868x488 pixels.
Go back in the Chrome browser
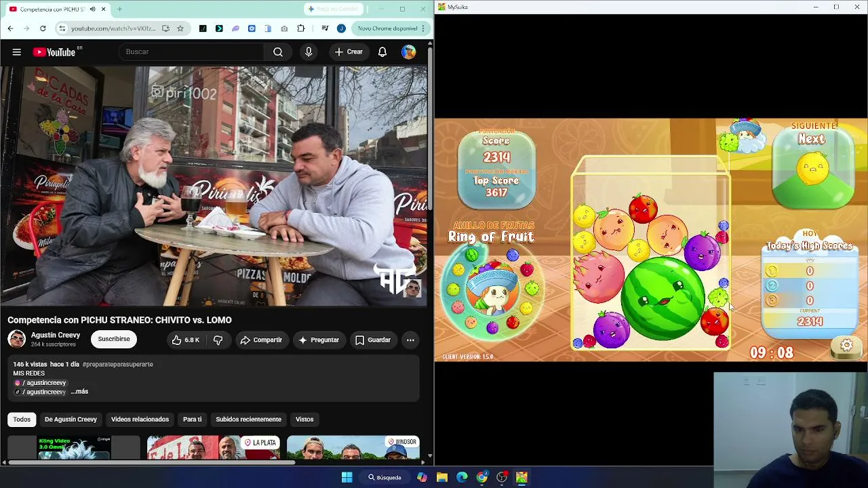(10, 28)
